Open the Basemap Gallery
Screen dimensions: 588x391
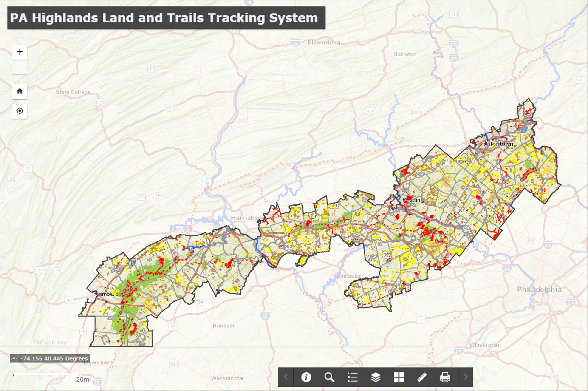[x=399, y=377]
